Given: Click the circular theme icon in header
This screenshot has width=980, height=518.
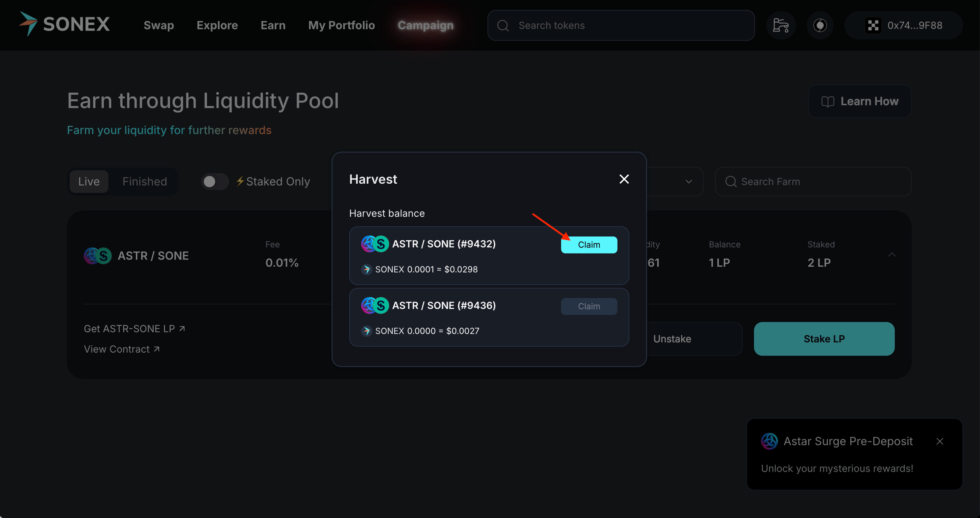Looking at the screenshot, I should point(820,26).
